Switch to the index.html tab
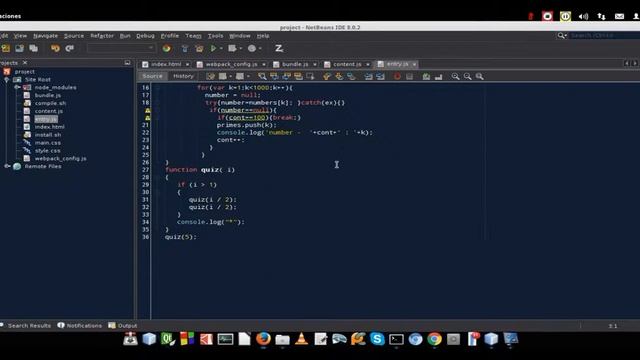This screenshot has width=640, height=360. click(166, 64)
